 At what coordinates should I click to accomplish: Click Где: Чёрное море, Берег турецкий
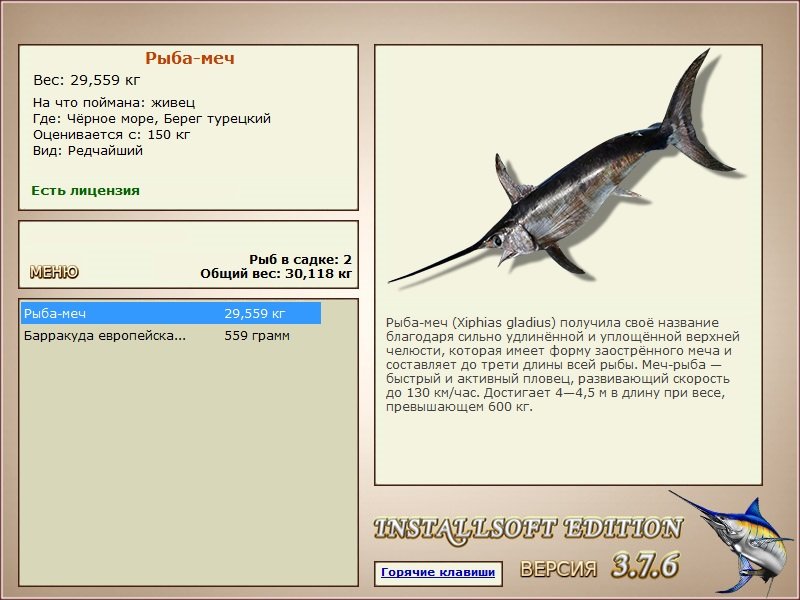point(152,119)
